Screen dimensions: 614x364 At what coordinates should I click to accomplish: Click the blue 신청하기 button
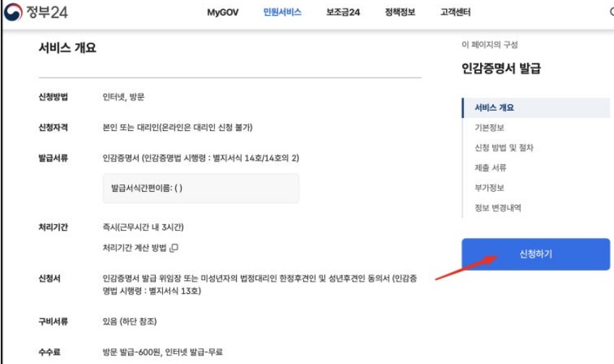[x=536, y=254]
